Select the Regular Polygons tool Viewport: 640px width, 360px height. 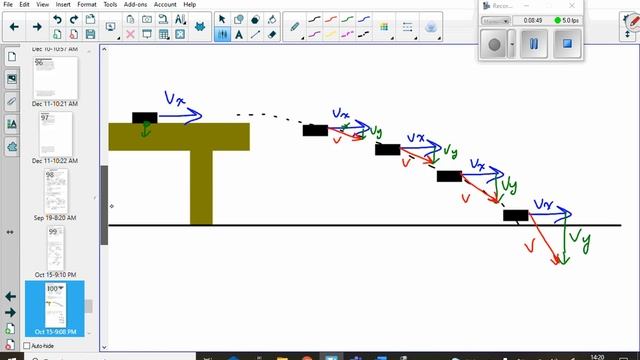click(256, 19)
